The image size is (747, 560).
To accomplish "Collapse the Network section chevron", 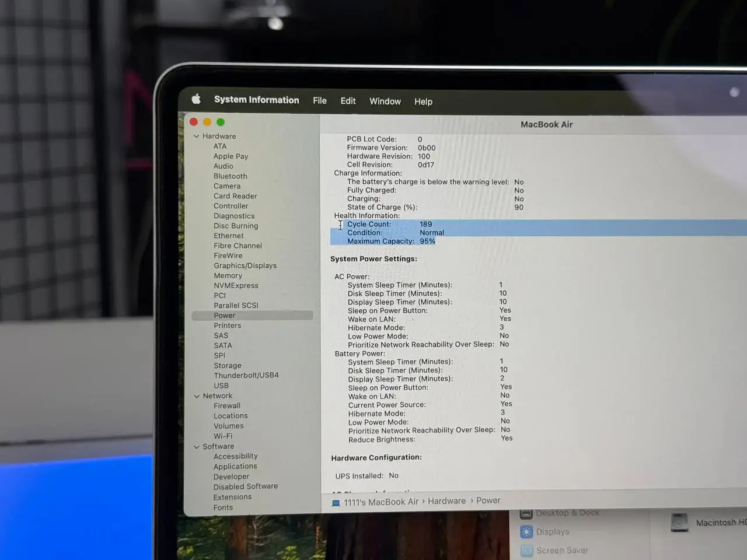I will click(197, 396).
